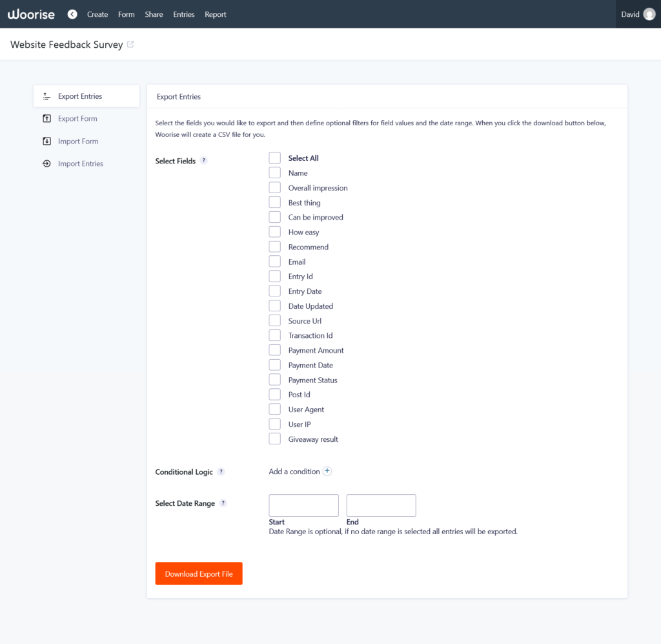Click the Add a condition link
661x644 pixels.
294,472
